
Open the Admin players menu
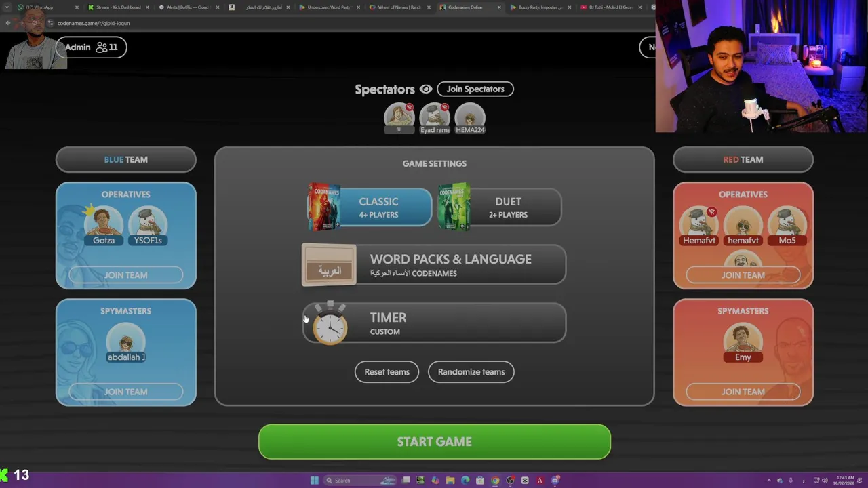click(x=92, y=47)
